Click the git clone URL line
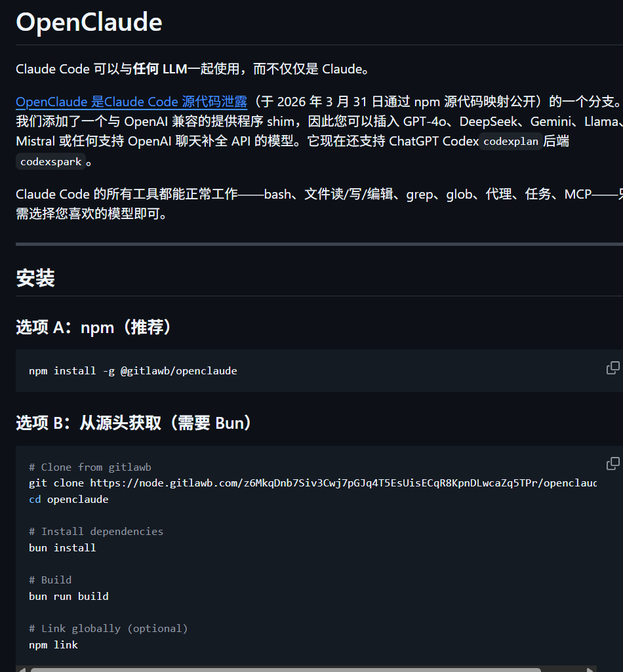 (x=312, y=483)
